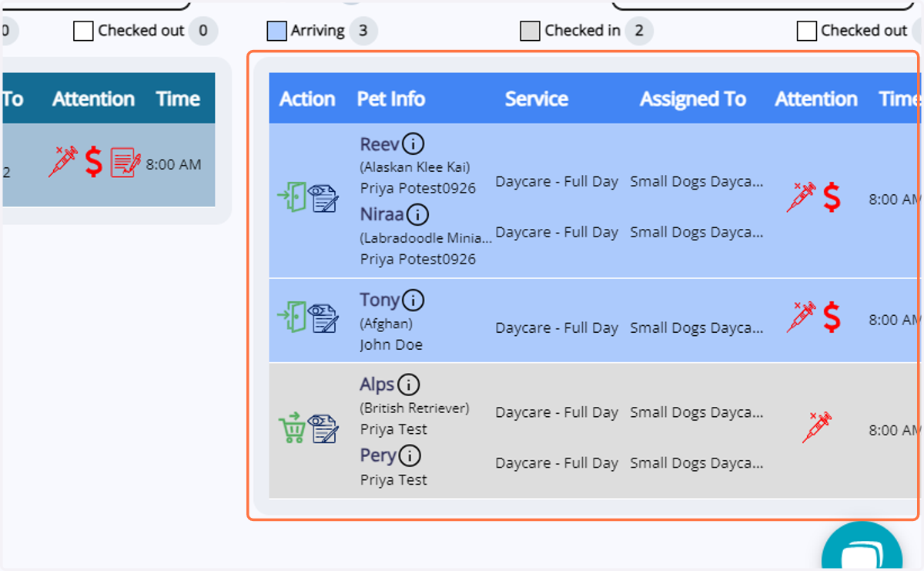Click owner John Doe
The width and height of the screenshot is (924, 571).
coord(391,344)
